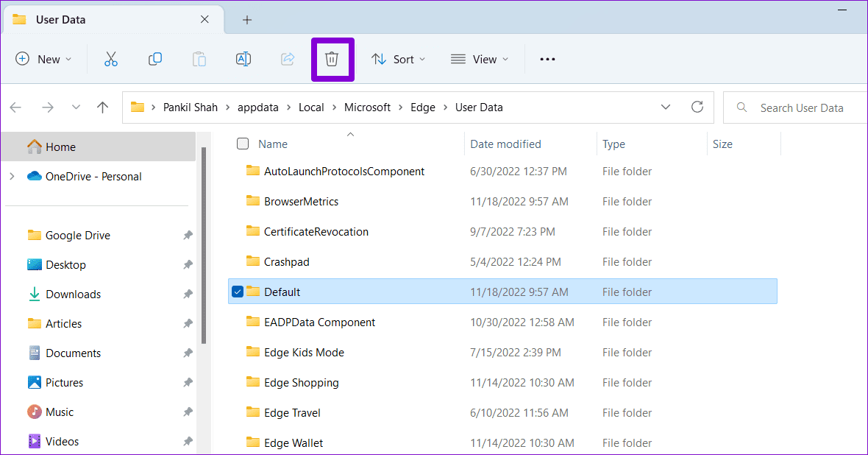Viewport: 868px width, 455px height.
Task: Open the New item menu
Action: [x=43, y=59]
